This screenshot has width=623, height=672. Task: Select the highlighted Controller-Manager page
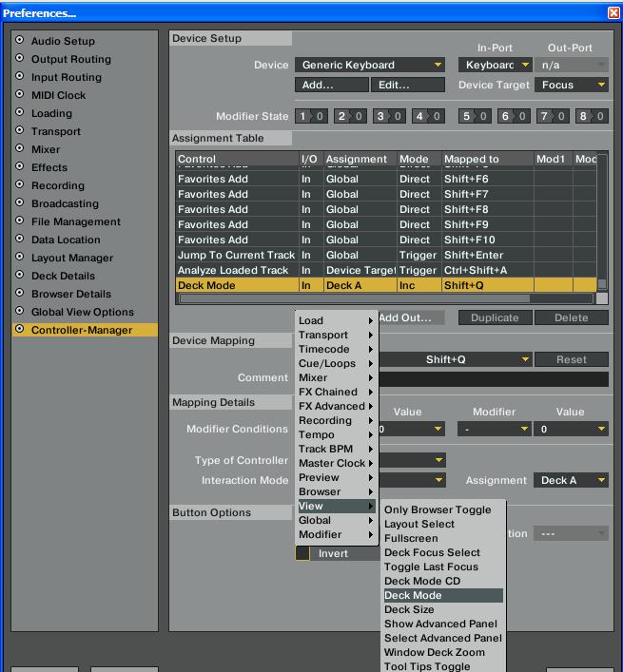(x=85, y=330)
